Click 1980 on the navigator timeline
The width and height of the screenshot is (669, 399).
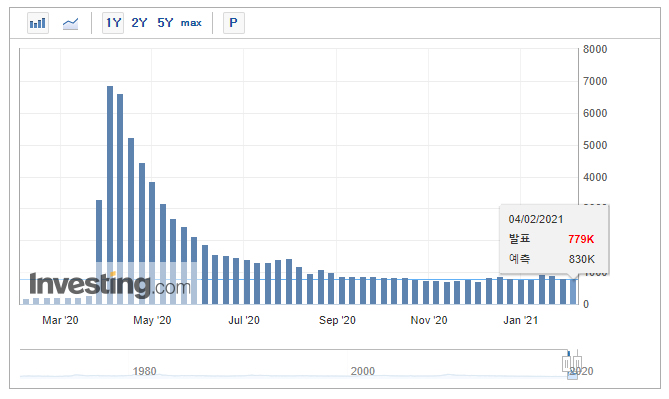(x=144, y=371)
